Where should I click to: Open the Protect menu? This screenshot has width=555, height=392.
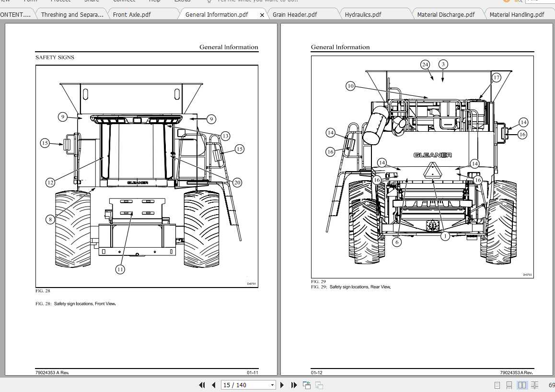pyautogui.click(x=61, y=1)
